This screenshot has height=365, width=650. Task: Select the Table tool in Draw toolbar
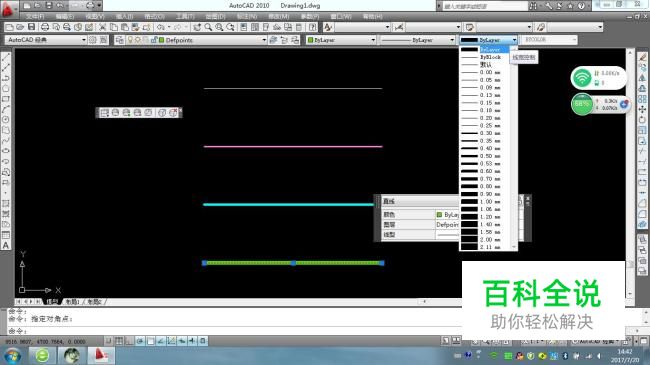(x=6, y=235)
